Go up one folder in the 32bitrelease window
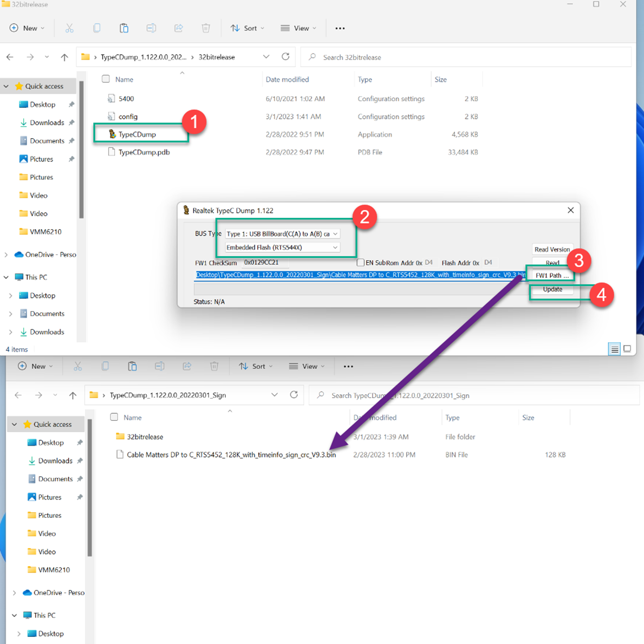644x644 pixels. pyautogui.click(x=64, y=57)
